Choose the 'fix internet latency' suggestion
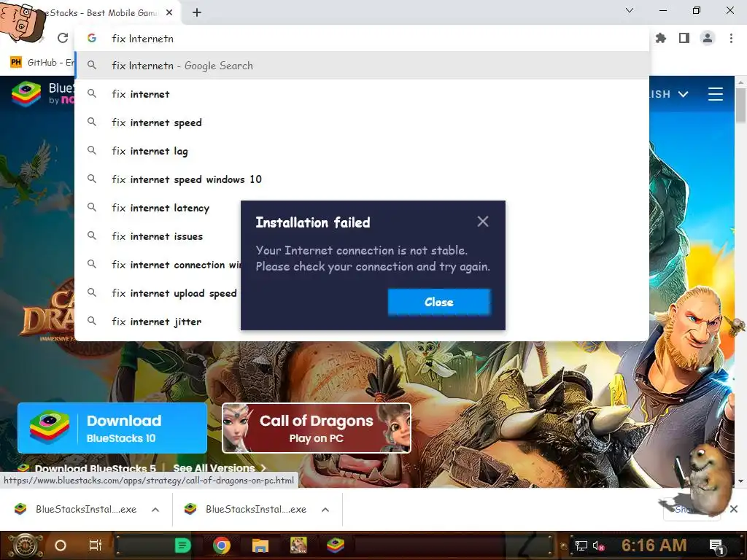This screenshot has width=747, height=560. tap(158, 208)
